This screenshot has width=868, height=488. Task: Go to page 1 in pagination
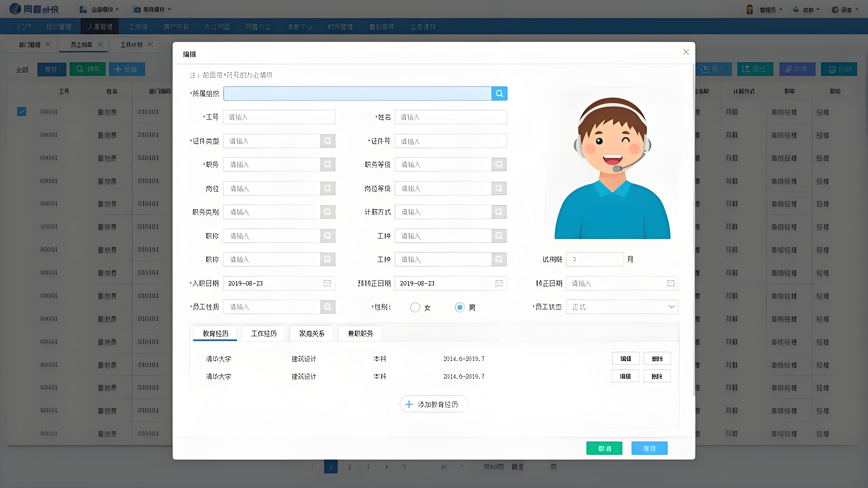click(331, 467)
